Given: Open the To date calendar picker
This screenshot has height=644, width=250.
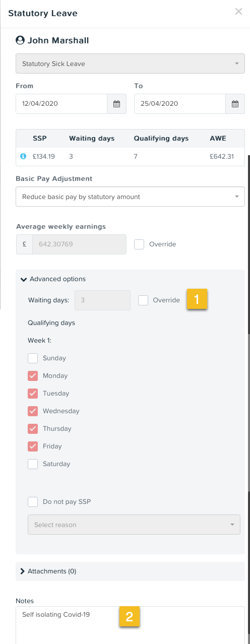Looking at the screenshot, I should [x=235, y=104].
